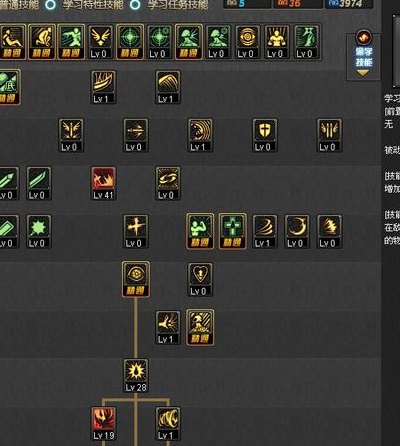Click the sunburst skill at Lv 28
Viewport: 400px width, 446px height.
136,376
